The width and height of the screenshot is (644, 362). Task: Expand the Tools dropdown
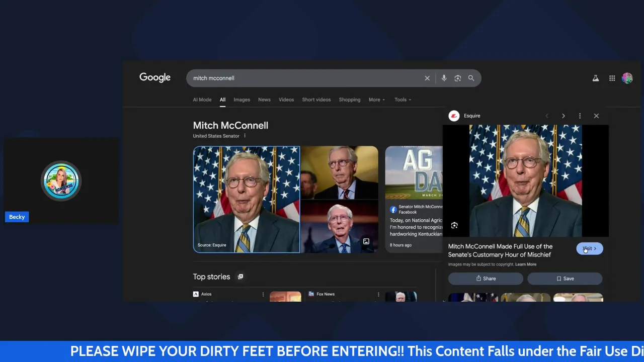click(x=403, y=100)
